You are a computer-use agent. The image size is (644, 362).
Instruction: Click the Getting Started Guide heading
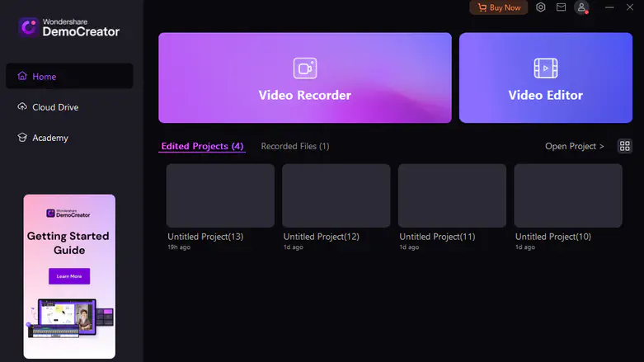68,242
